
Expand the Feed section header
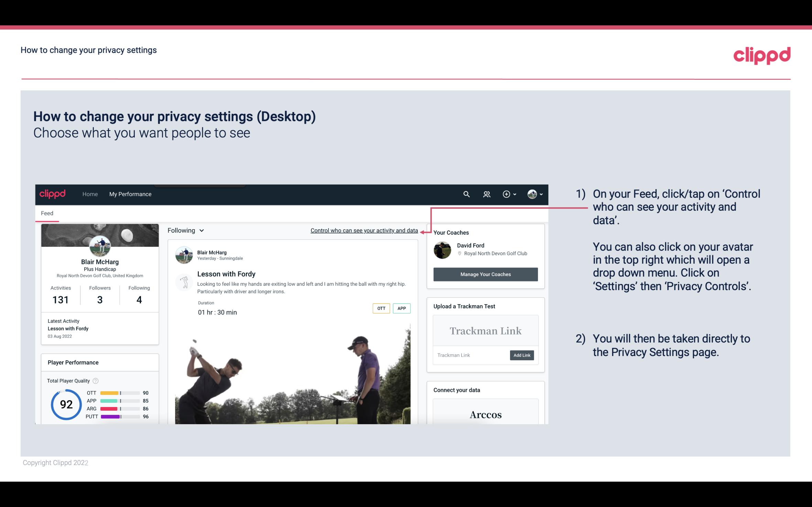click(x=47, y=213)
